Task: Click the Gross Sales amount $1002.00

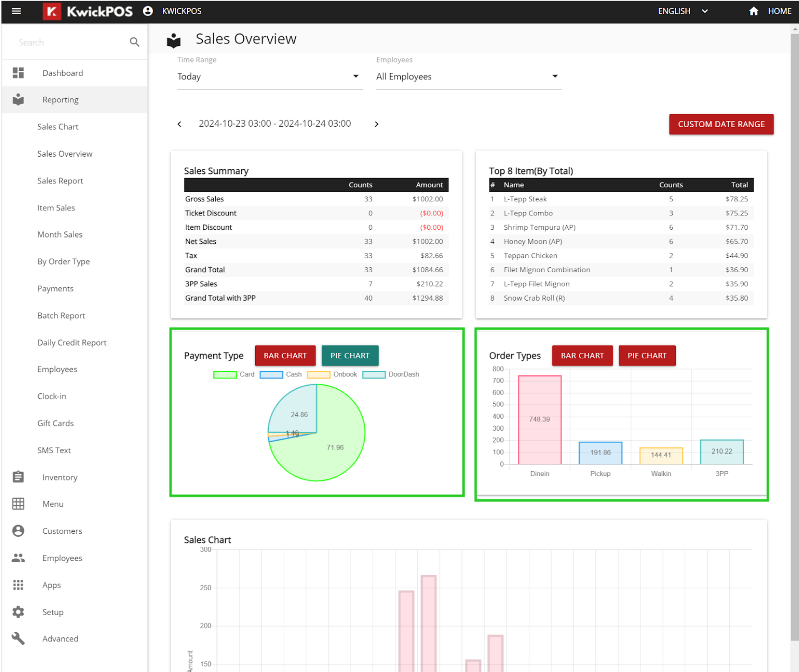Action: (x=427, y=199)
